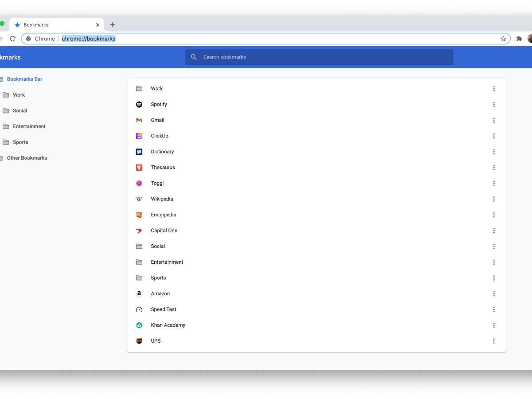Select Other Bookmarks in sidebar
This screenshot has width=532, height=399.
click(x=27, y=158)
